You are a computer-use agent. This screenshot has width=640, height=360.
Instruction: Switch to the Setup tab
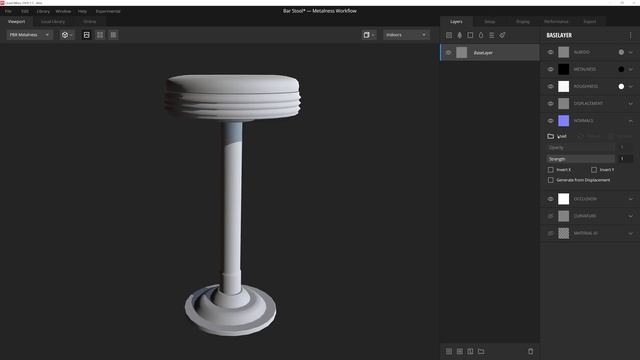pyautogui.click(x=490, y=22)
